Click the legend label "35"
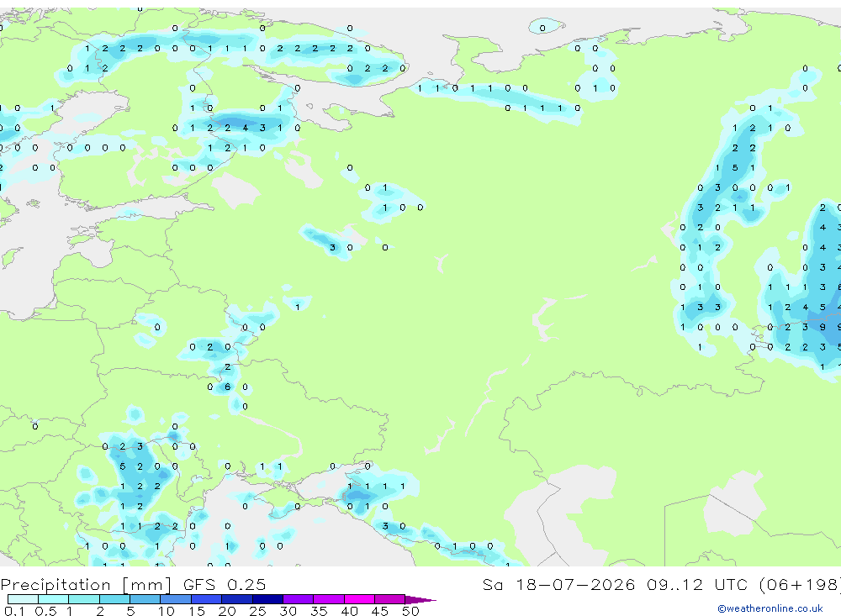Image resolution: width=841 pixels, height=616 pixels. coord(319,611)
